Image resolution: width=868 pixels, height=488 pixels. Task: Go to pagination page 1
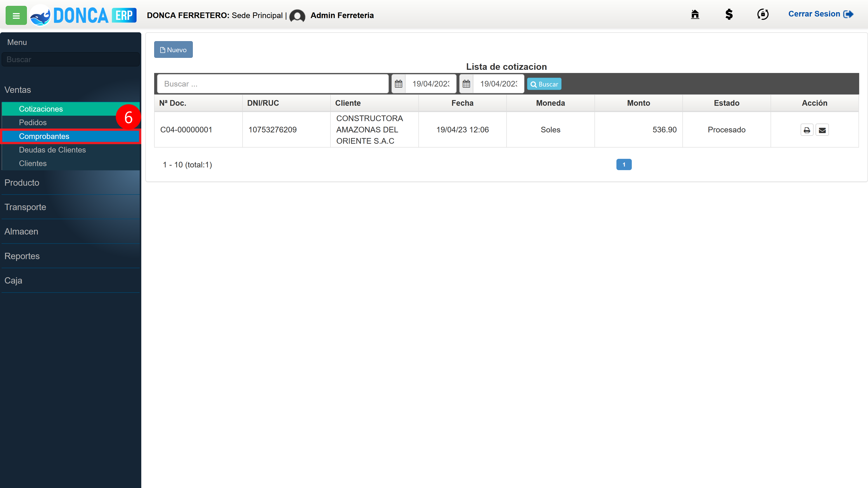(624, 165)
